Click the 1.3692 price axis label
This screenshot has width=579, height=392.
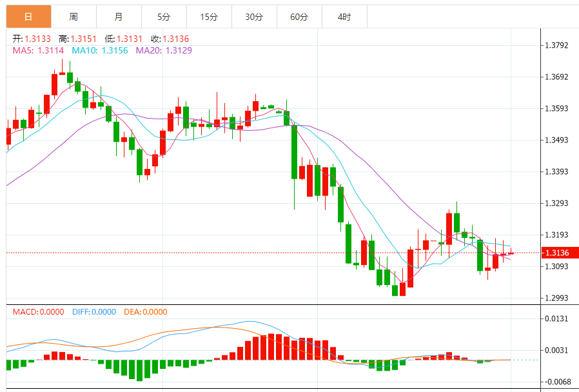point(557,77)
